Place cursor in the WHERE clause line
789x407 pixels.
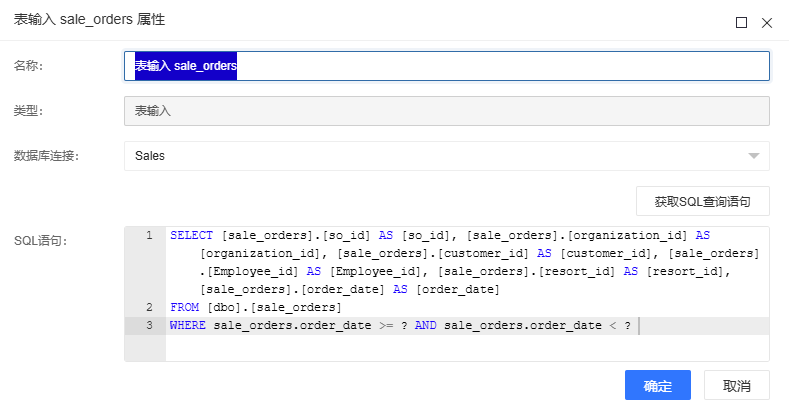[x=400, y=325]
